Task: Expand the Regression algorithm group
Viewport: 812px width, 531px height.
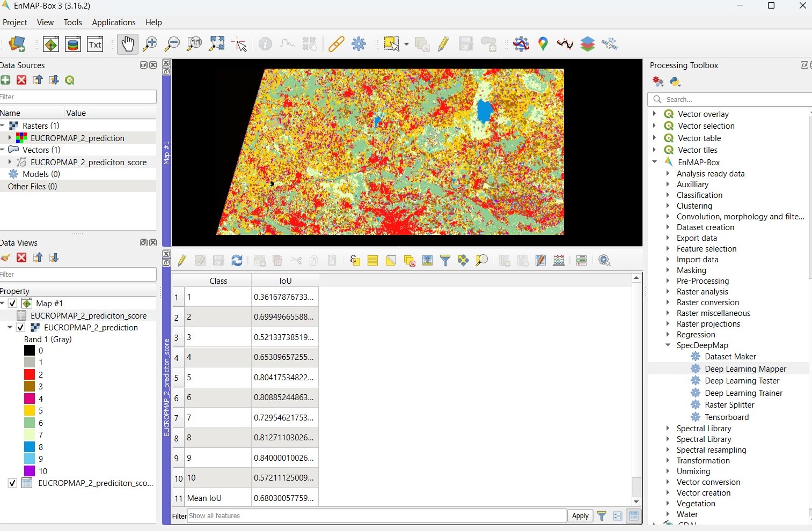Action: [668, 335]
